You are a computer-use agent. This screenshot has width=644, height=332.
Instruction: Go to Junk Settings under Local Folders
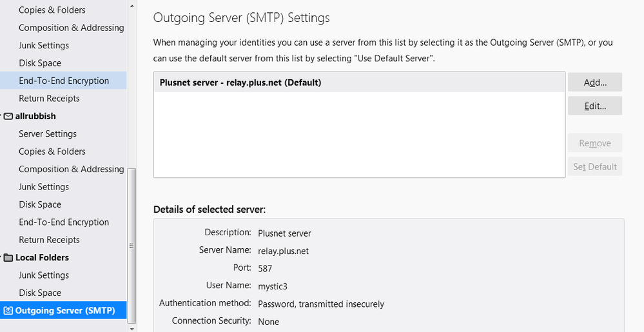tap(44, 275)
